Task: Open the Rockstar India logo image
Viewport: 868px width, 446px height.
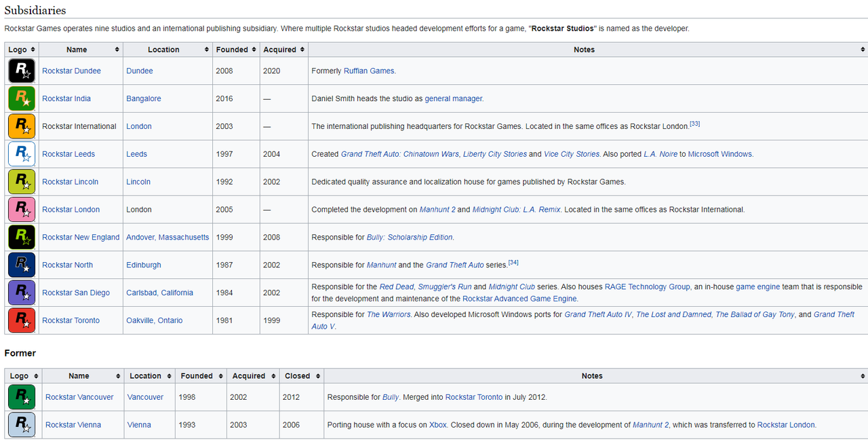Action: pos(22,98)
